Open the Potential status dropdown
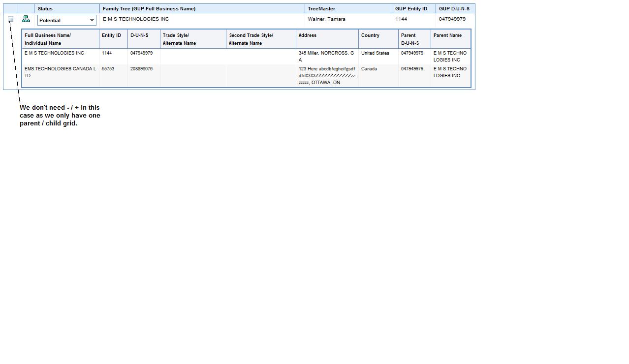The width and height of the screenshot is (629, 364). [x=67, y=20]
